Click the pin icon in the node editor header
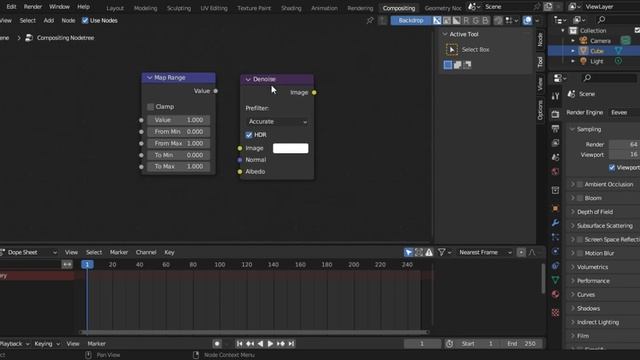This screenshot has width=640, height=360. [370, 20]
